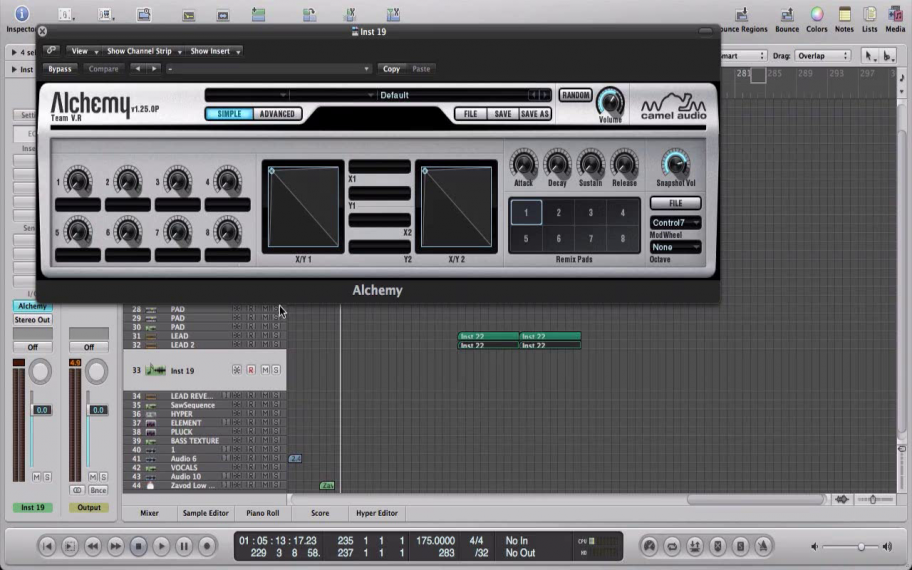This screenshot has width=912, height=570.
Task: Switch to the Hyper Editor tab
Action: tap(377, 513)
